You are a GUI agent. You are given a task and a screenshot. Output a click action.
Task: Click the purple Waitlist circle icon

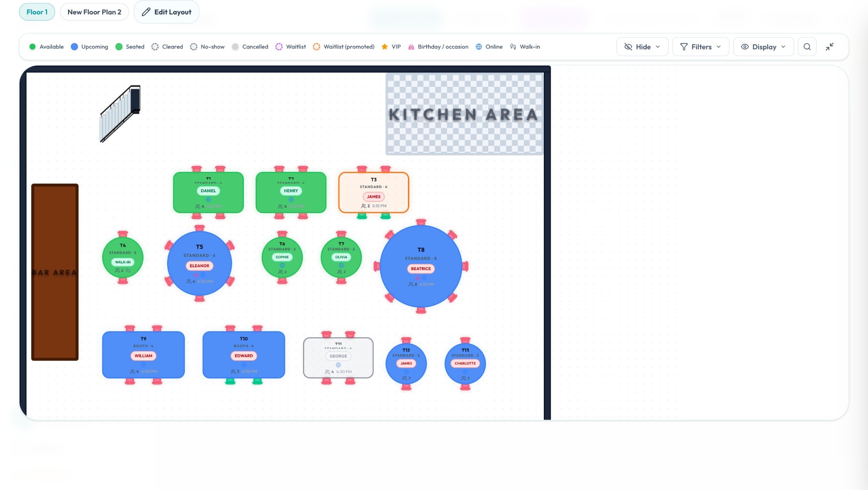279,46
